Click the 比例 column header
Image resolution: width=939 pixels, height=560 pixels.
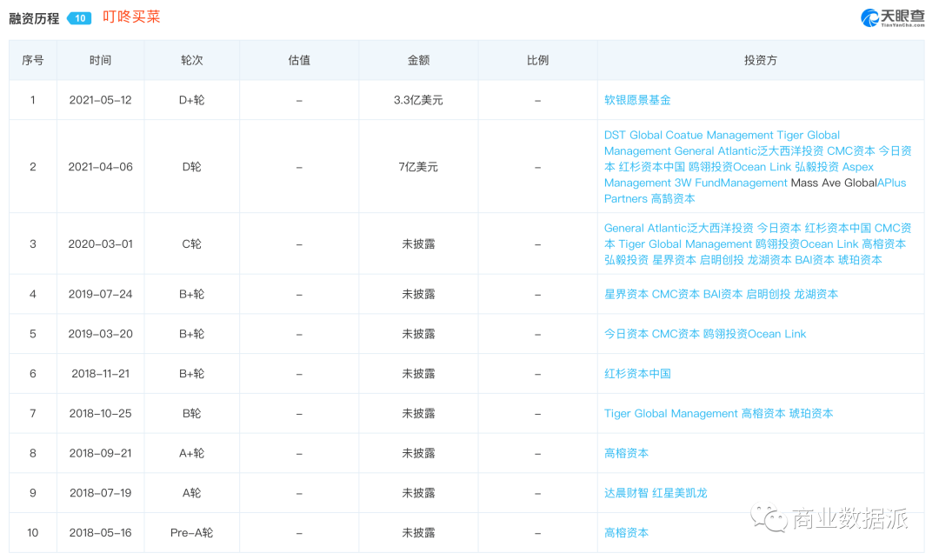click(x=538, y=61)
